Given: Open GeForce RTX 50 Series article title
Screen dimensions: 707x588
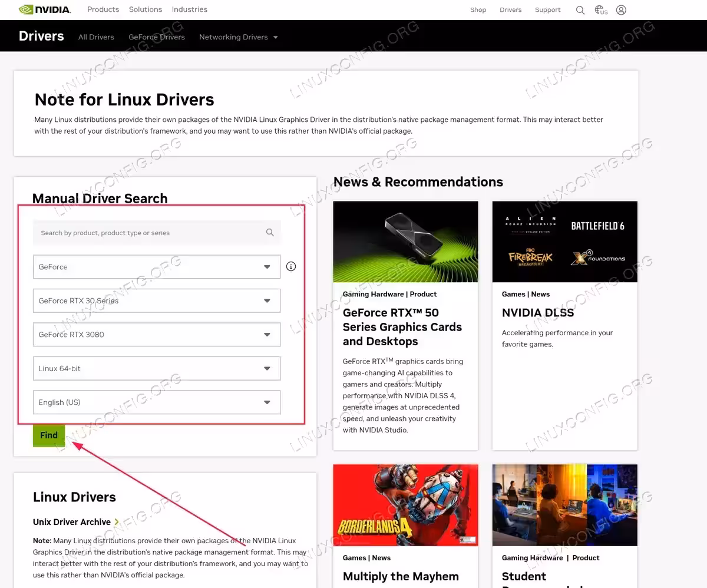Looking at the screenshot, I should (402, 327).
